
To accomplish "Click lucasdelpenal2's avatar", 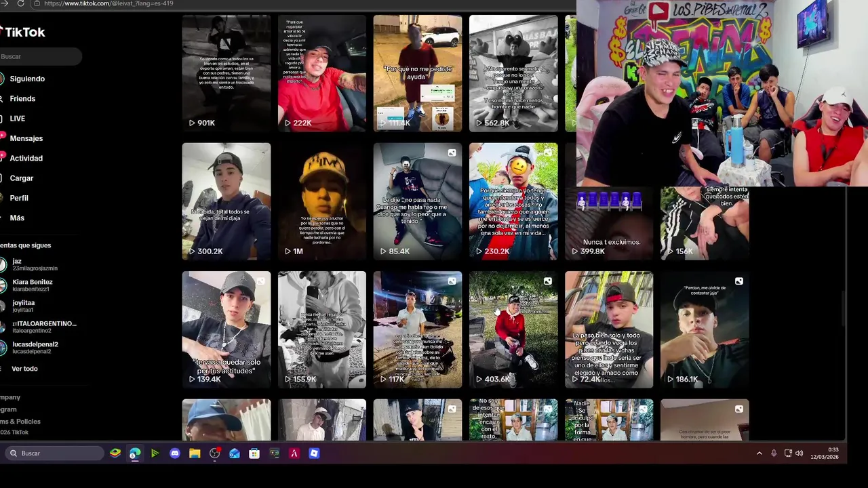I will click(3, 348).
